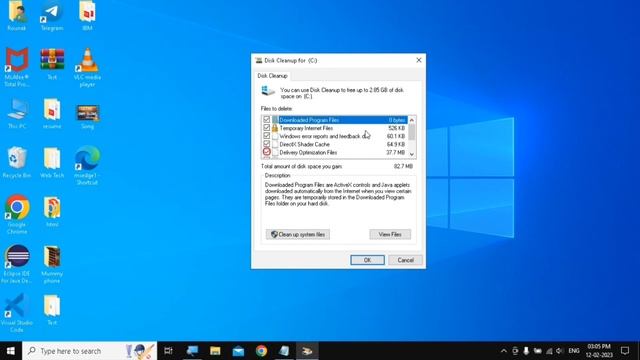Click the ENG language indicator
640x360 pixels.
pos(574,351)
